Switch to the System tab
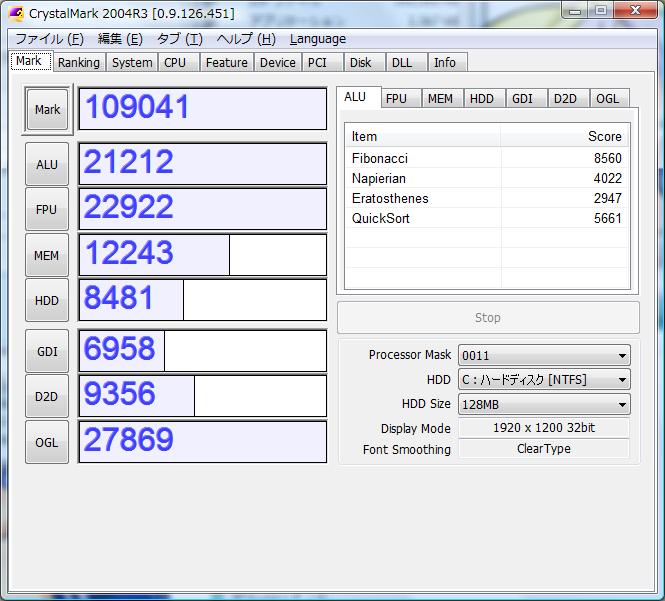Screen dimensions: 665x601 (132, 63)
